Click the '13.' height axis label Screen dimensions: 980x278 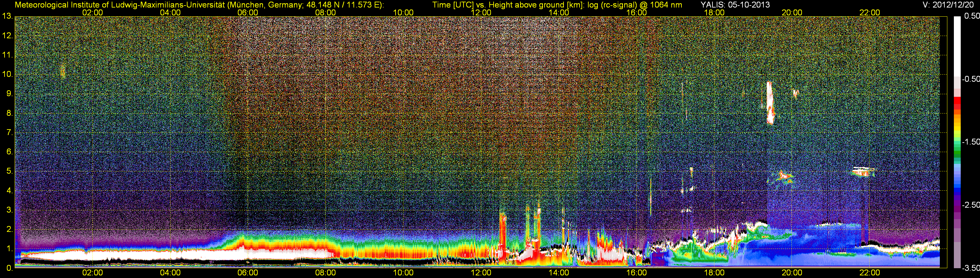(x=7, y=16)
